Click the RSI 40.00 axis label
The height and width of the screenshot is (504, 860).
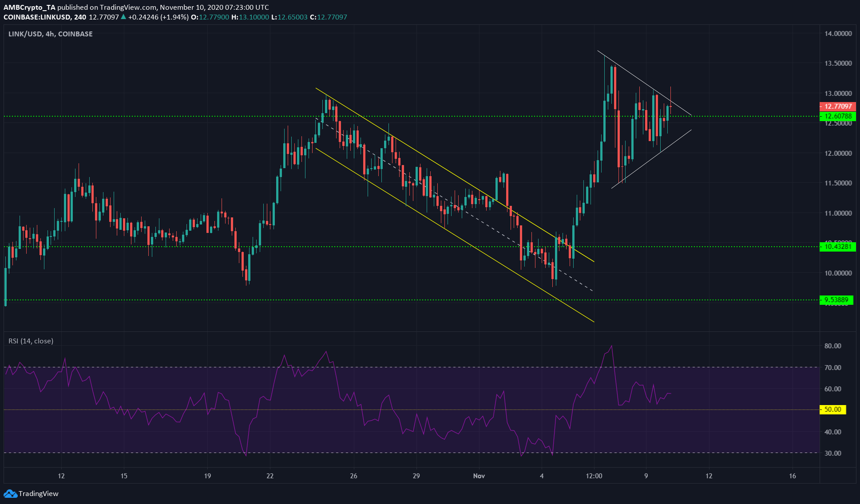(832, 432)
